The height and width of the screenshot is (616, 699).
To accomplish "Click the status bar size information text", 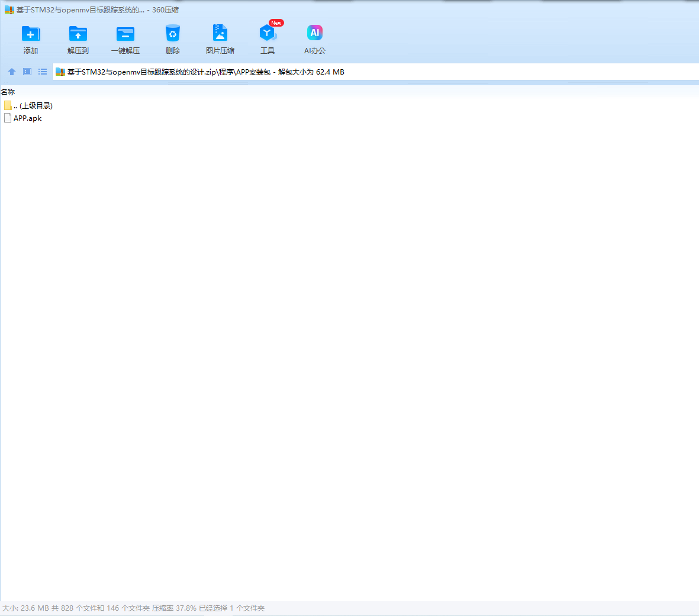I will click(133, 608).
